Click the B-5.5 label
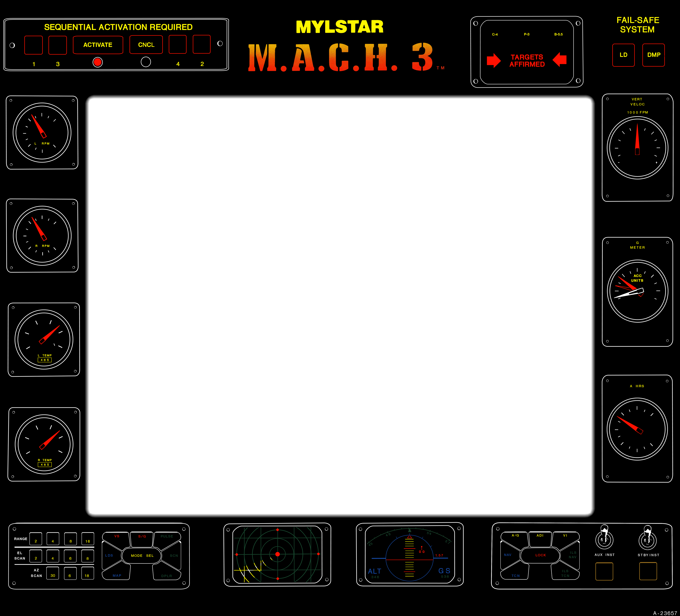The height and width of the screenshot is (616, 680). [x=559, y=34]
